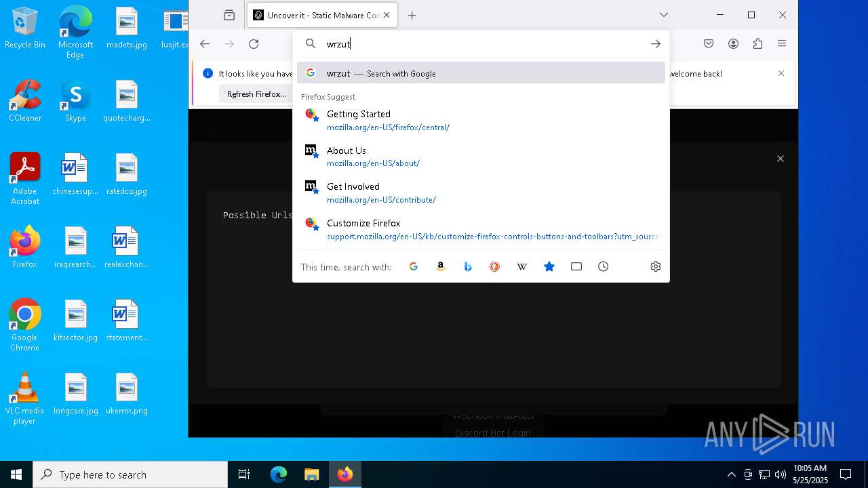Open the clock showing 10:05 AM

(810, 474)
